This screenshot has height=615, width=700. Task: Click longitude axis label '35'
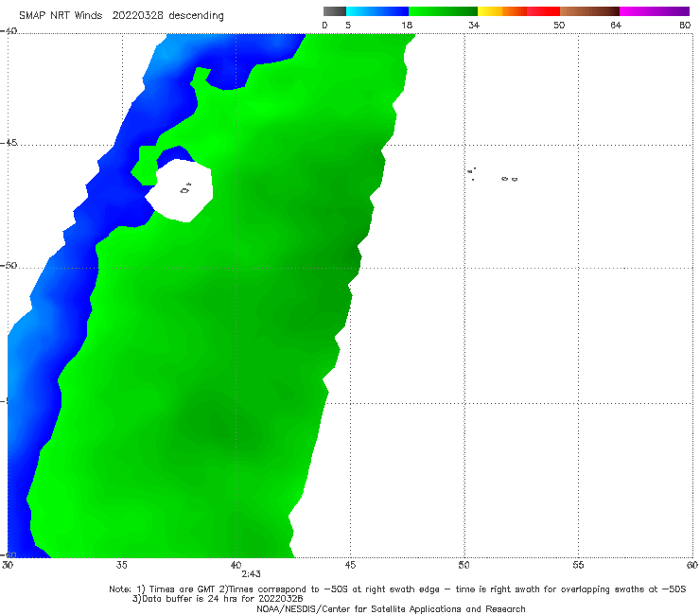(122, 566)
